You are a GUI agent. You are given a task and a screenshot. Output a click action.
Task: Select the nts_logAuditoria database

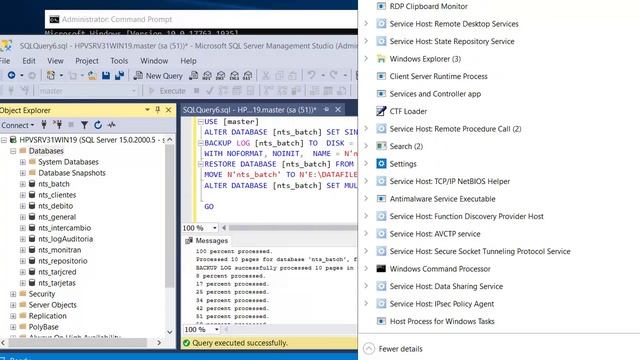65,239
